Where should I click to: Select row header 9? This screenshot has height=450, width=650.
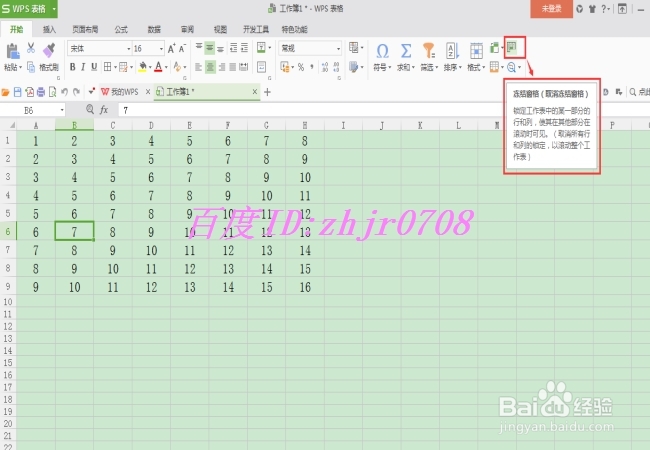8,286
